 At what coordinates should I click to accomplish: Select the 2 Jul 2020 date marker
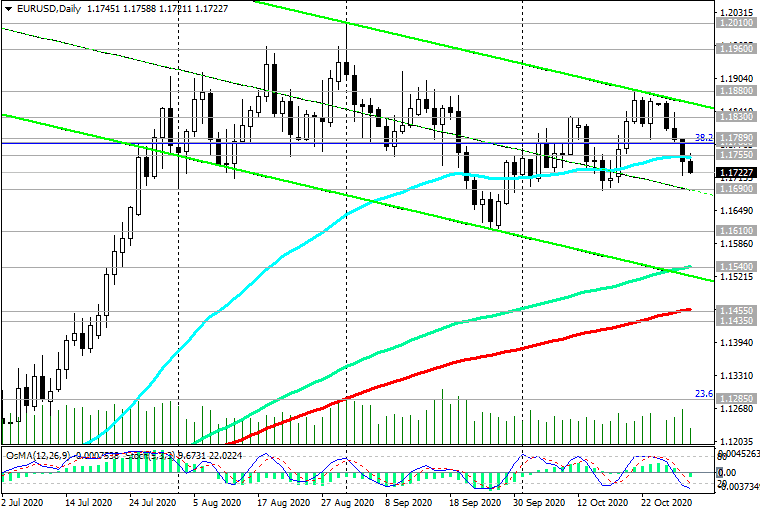point(22,502)
